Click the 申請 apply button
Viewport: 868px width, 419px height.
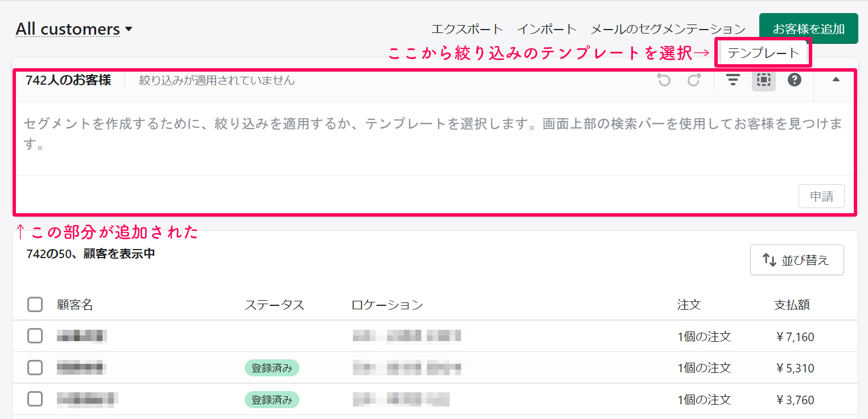pyautogui.click(x=821, y=196)
